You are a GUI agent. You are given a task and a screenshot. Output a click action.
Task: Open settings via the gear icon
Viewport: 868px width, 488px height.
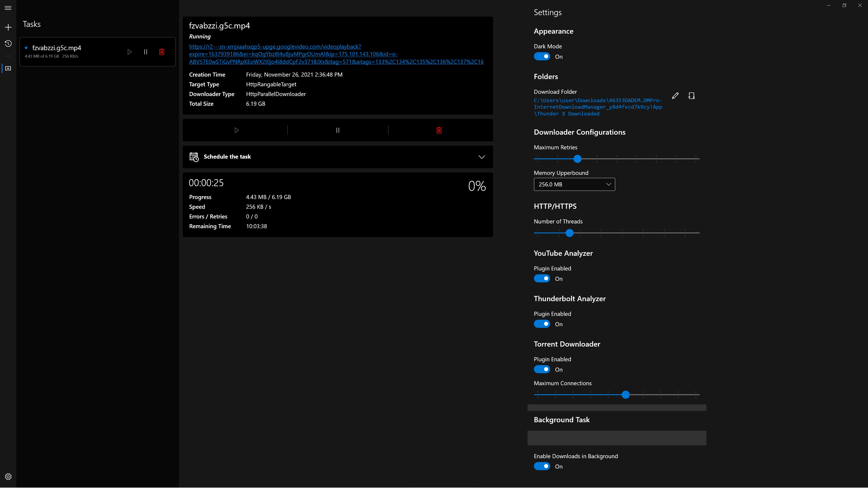8,476
